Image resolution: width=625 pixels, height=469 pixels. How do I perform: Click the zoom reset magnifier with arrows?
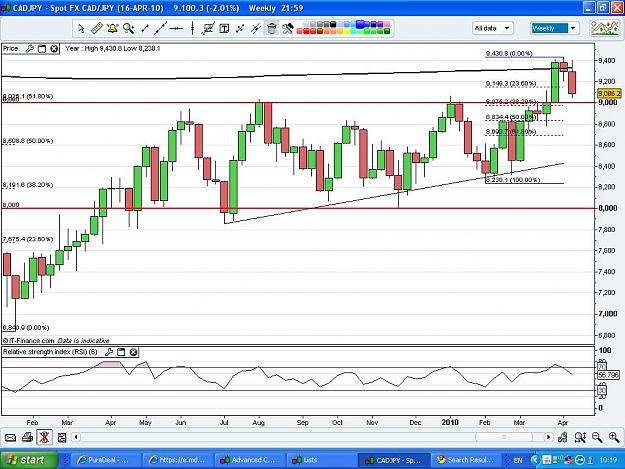coord(580,438)
